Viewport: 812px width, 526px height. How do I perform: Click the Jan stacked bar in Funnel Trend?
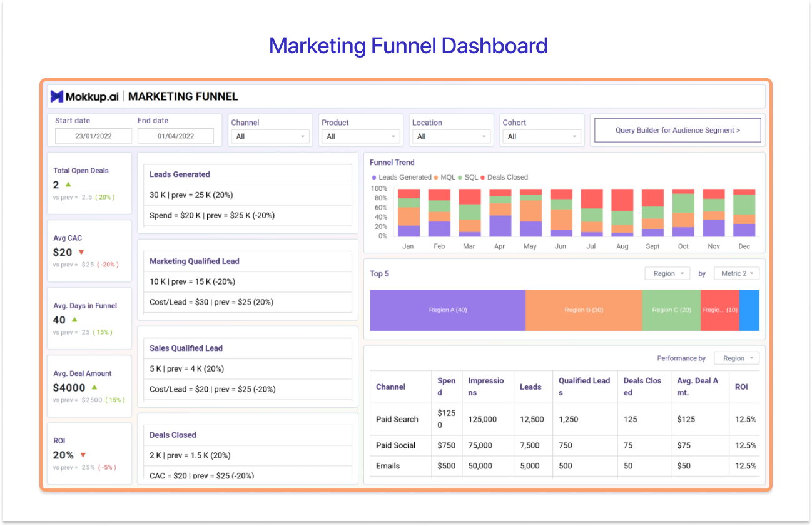(409, 213)
